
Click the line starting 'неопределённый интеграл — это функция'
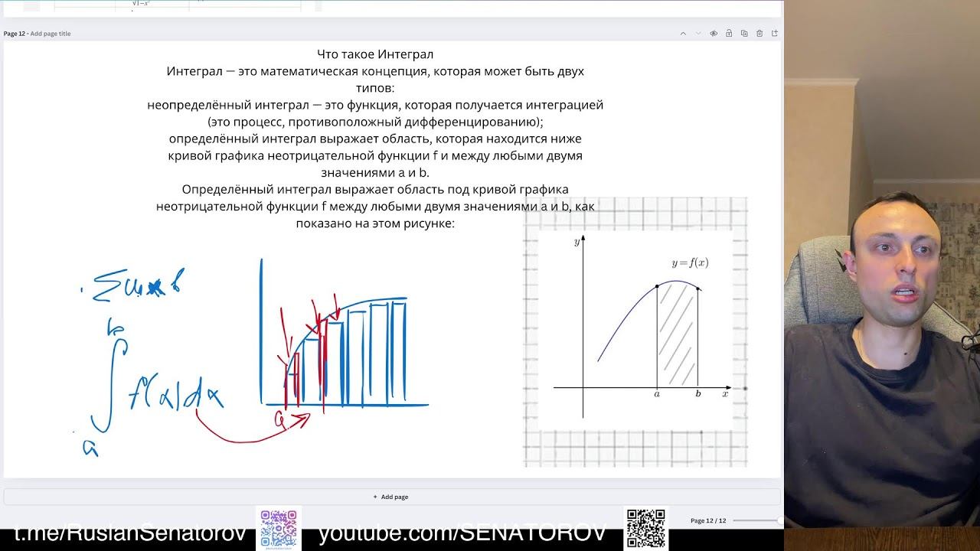point(375,105)
